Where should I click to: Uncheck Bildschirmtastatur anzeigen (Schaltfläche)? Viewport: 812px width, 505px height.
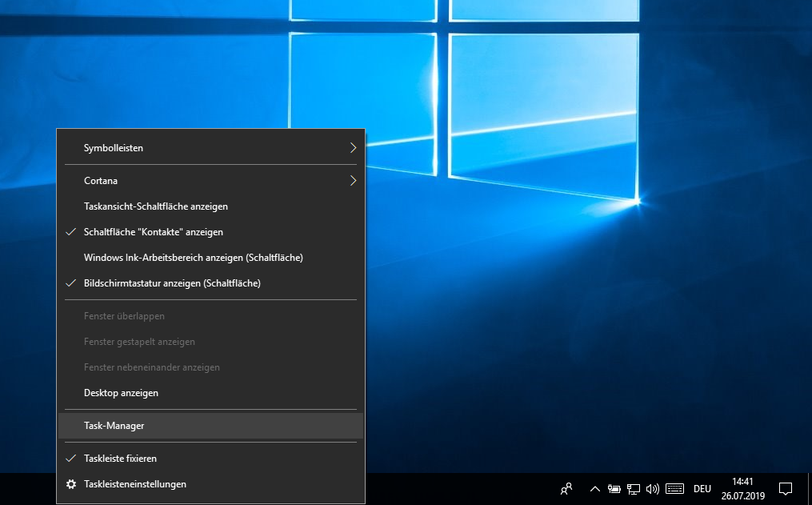(210, 283)
